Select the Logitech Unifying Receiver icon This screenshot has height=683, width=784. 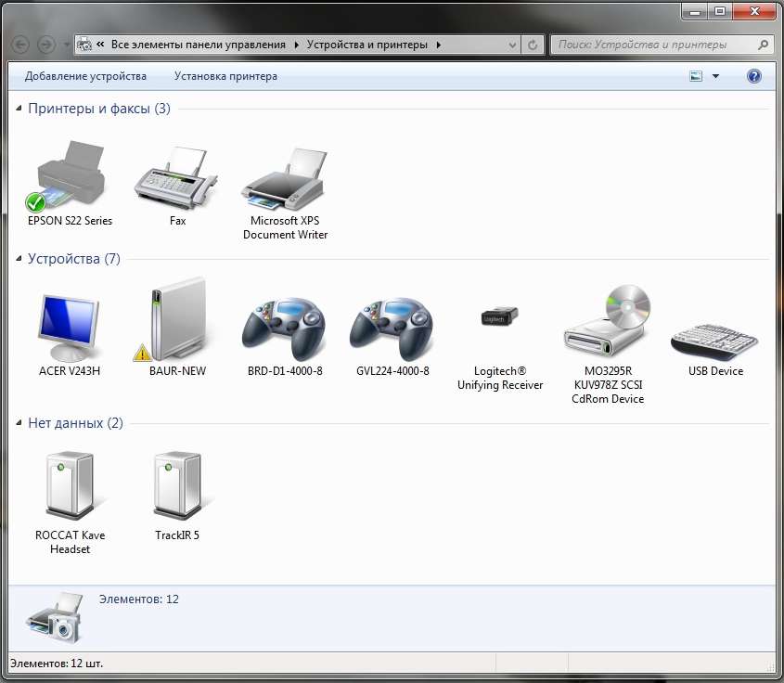pos(499,316)
